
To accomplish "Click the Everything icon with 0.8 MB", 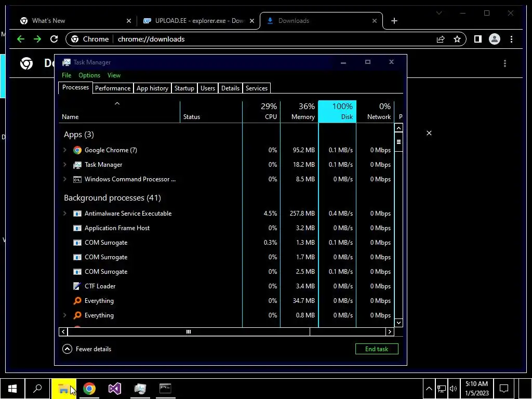I will click(x=77, y=315).
